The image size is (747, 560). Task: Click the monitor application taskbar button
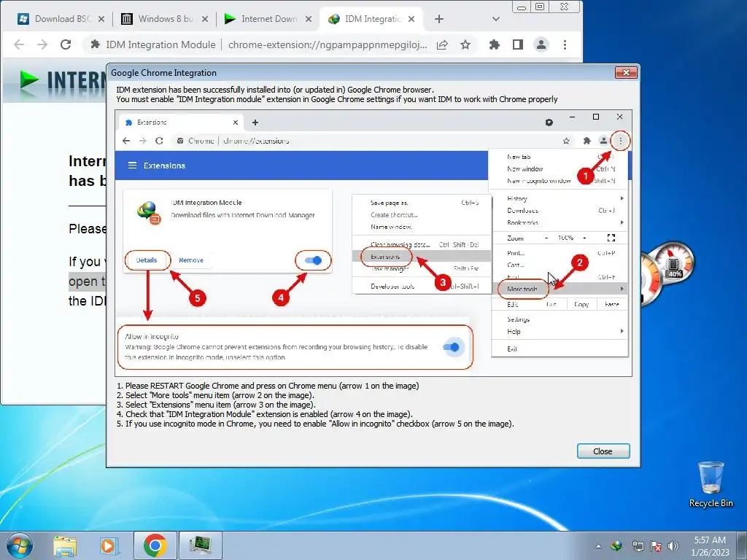tap(200, 545)
